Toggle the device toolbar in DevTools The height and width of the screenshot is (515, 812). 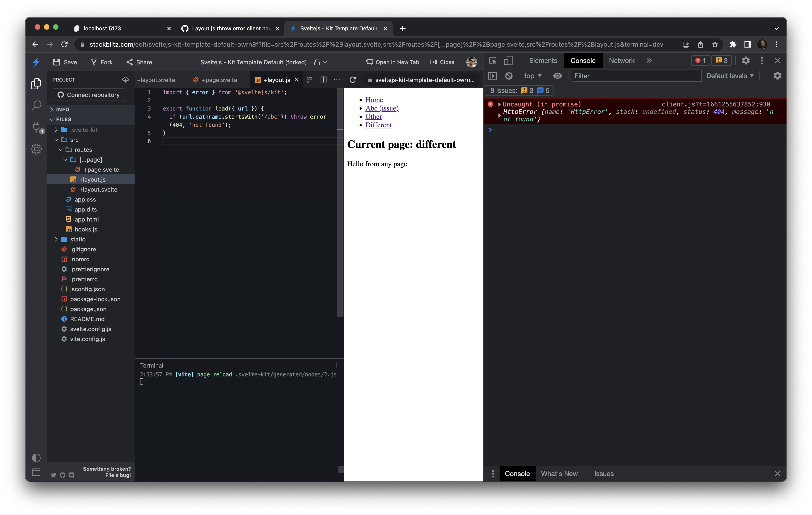(508, 61)
